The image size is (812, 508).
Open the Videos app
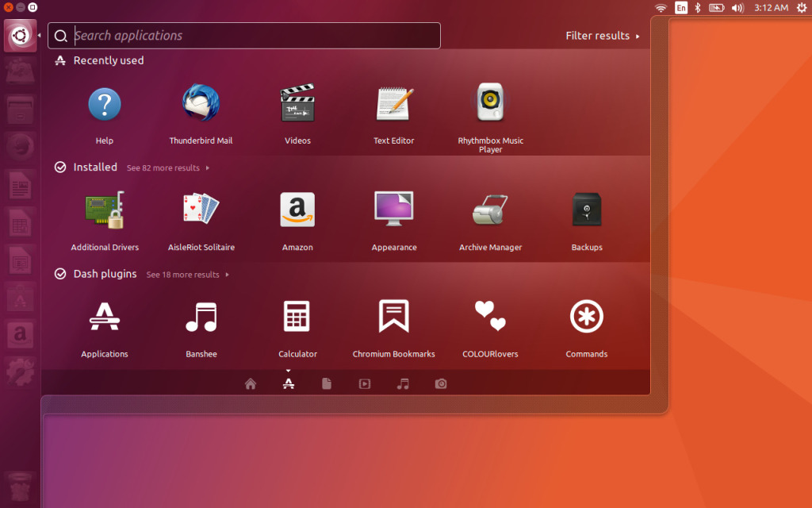(297, 102)
